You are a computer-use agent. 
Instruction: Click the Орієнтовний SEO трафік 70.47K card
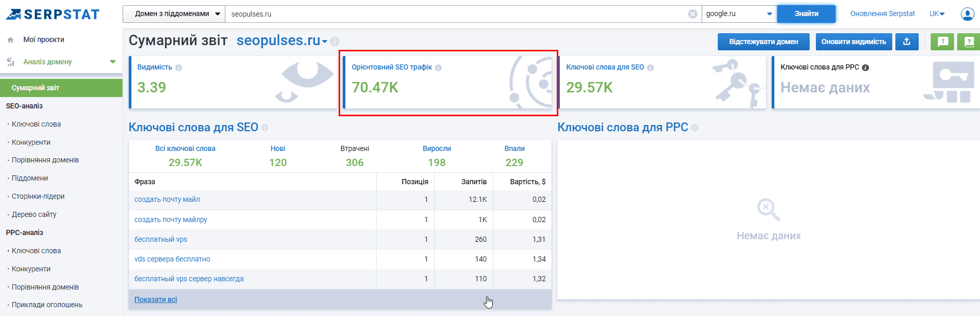(x=448, y=83)
